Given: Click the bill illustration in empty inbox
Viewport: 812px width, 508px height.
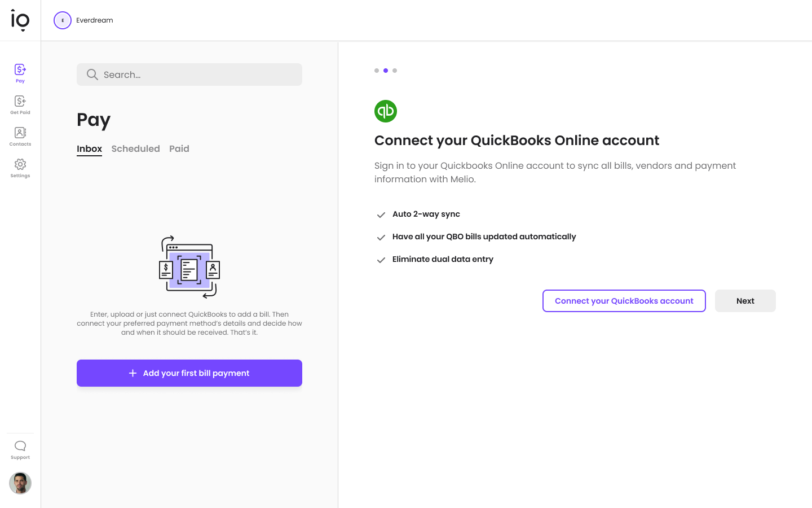Looking at the screenshot, I should pyautogui.click(x=189, y=267).
